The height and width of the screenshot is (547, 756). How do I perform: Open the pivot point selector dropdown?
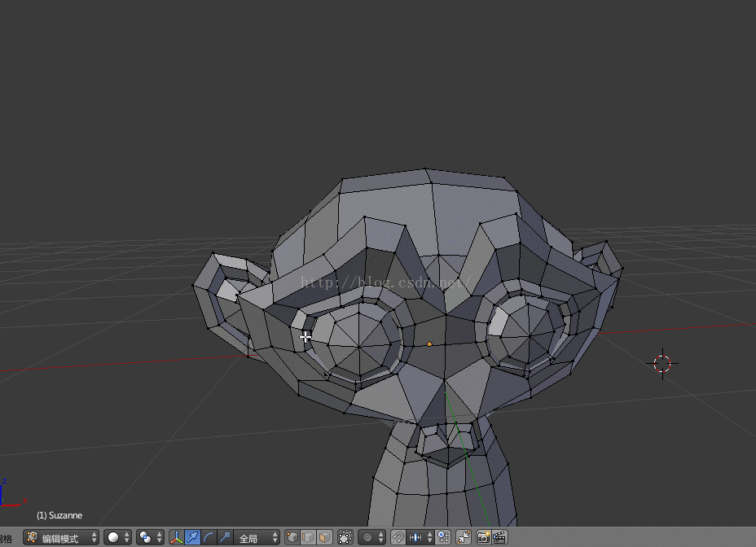click(x=150, y=537)
